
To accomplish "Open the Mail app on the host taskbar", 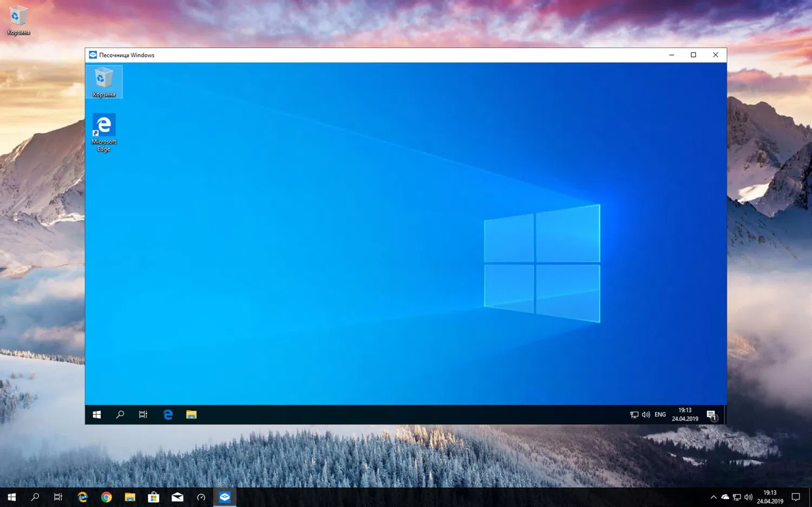I will pyautogui.click(x=177, y=497).
